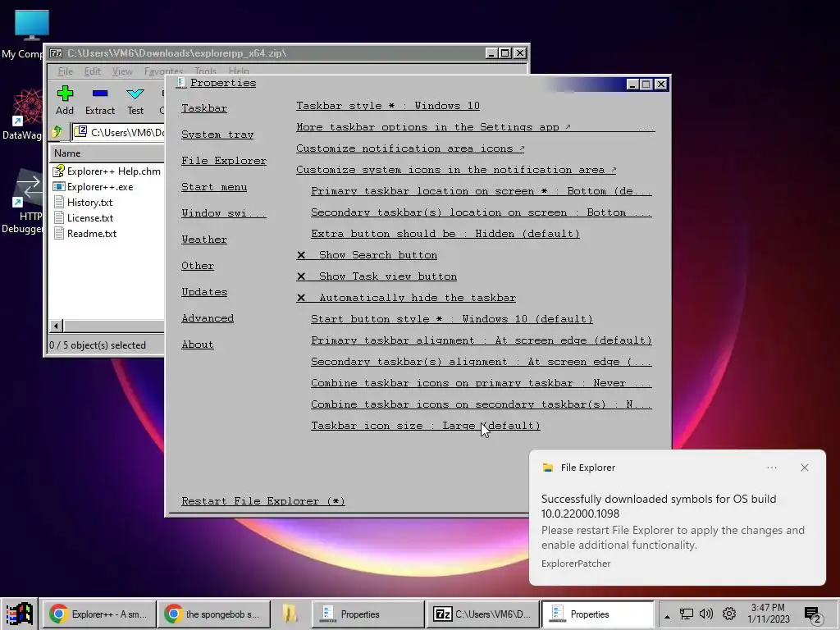Viewport: 840px width, 630px height.
Task: Open Start menu section in sidebar
Action: coord(214,187)
